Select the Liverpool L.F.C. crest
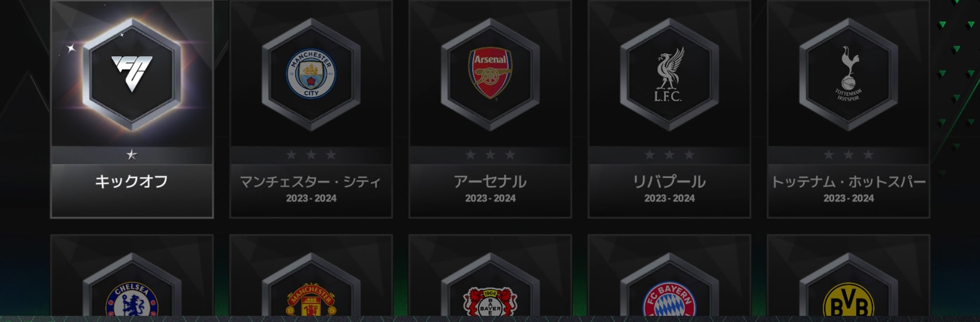980x322 pixels. click(x=669, y=75)
